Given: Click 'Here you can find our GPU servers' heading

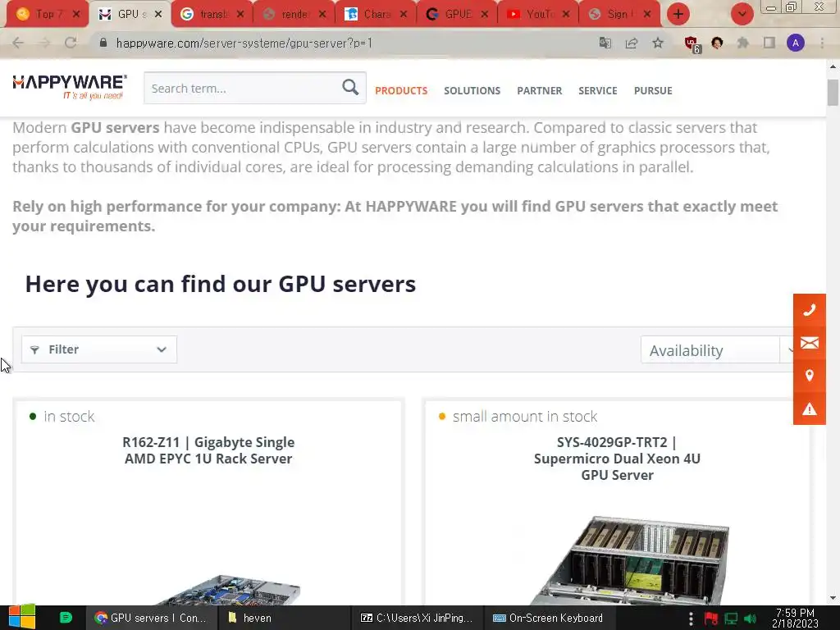Looking at the screenshot, I should (x=220, y=284).
